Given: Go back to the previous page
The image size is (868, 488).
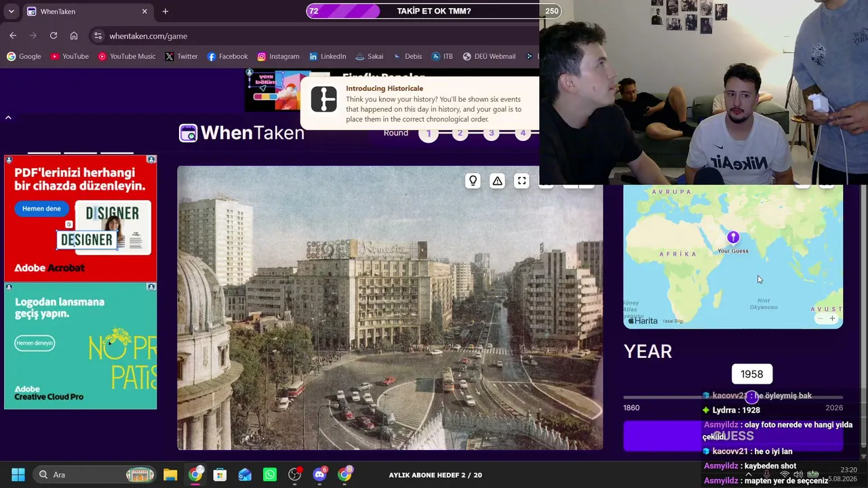Looking at the screenshot, I should [x=13, y=36].
